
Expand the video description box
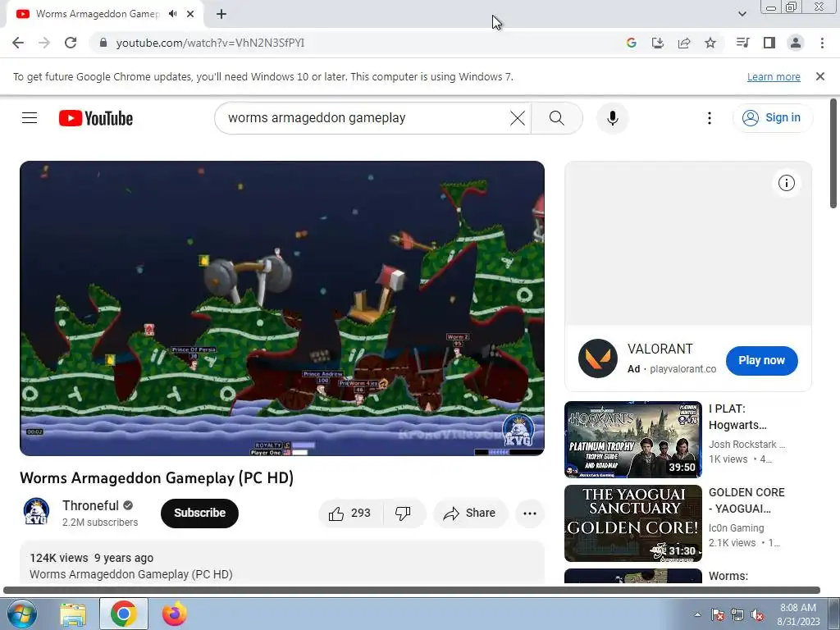(x=282, y=563)
